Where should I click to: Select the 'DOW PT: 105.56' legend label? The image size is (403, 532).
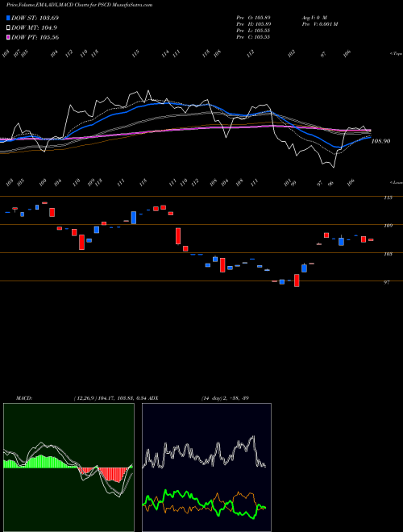coord(35,37)
